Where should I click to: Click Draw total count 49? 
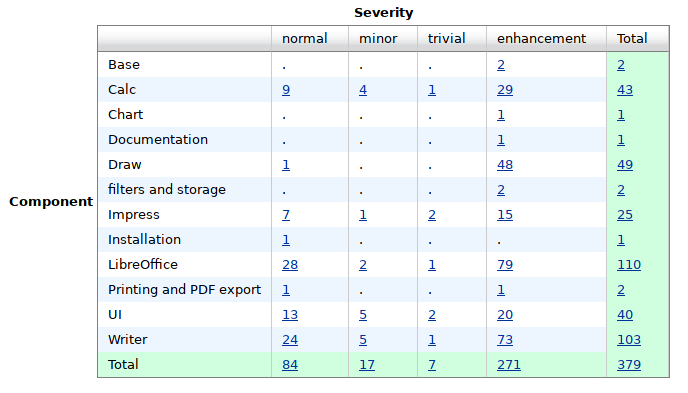[x=625, y=165]
